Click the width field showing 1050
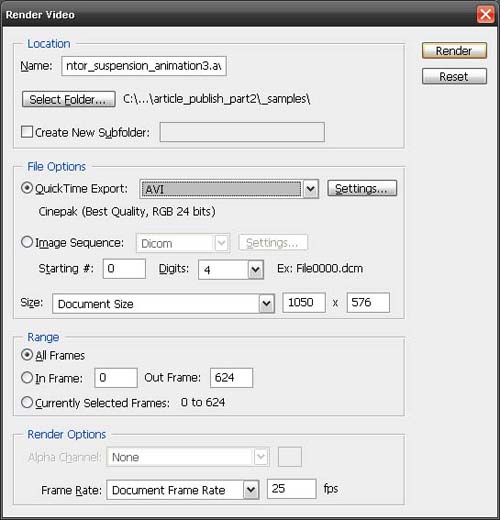Screen dimensions: 500x520 304,303
